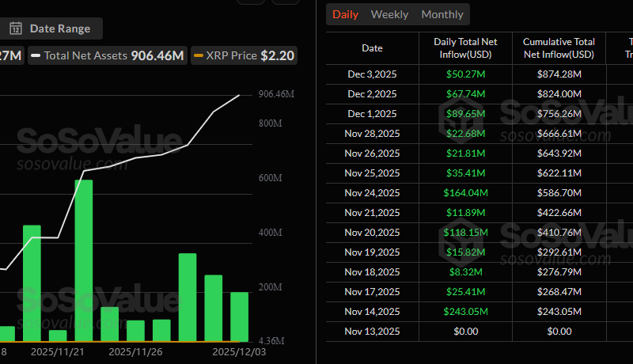Click the white line endpoint near 906.46M

pos(240,95)
